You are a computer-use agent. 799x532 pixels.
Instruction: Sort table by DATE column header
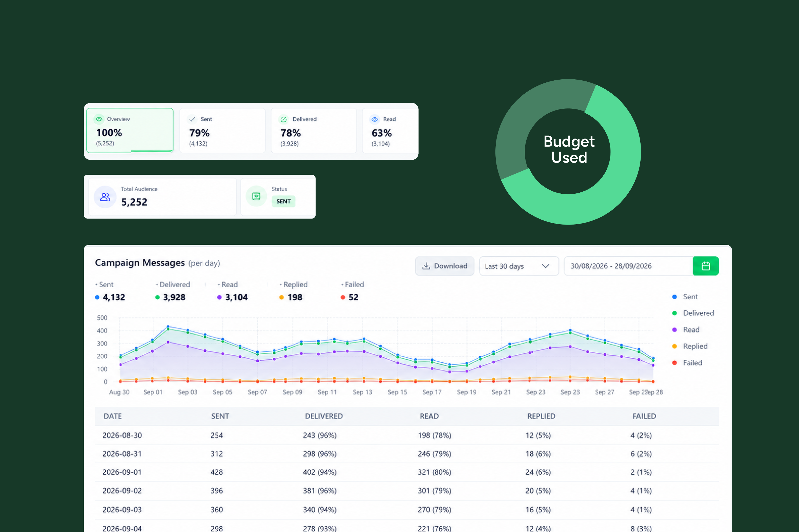(113, 416)
